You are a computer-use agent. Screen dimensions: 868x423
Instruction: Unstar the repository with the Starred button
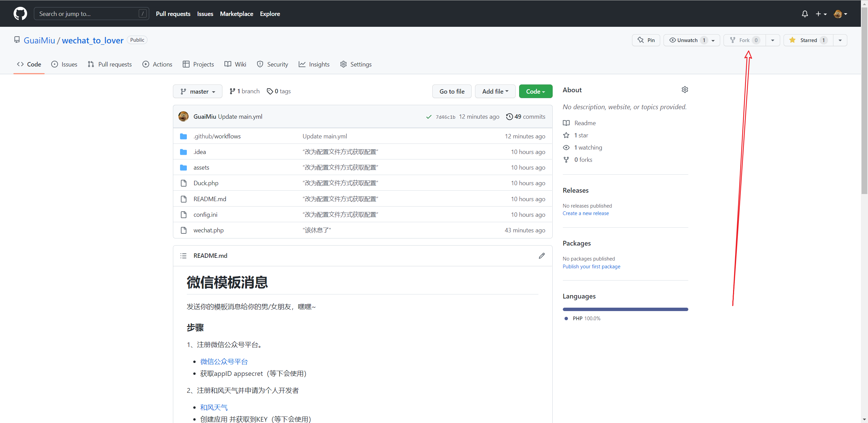tap(808, 40)
